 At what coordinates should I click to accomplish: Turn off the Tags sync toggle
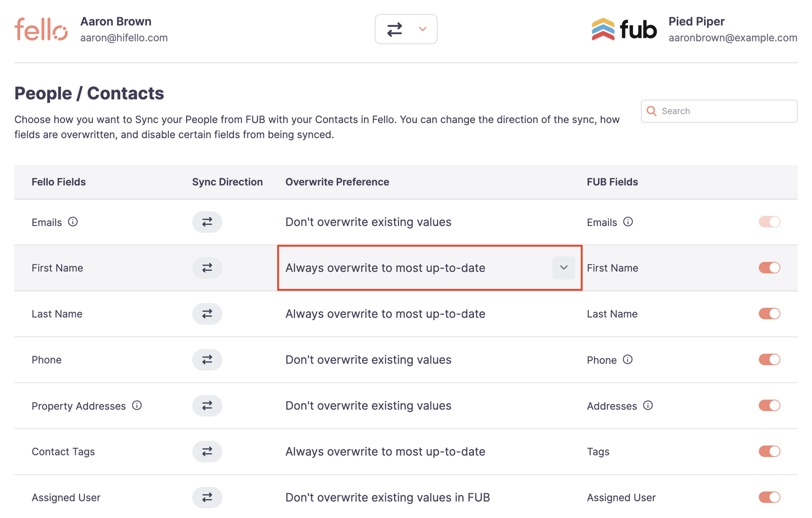[x=770, y=451]
